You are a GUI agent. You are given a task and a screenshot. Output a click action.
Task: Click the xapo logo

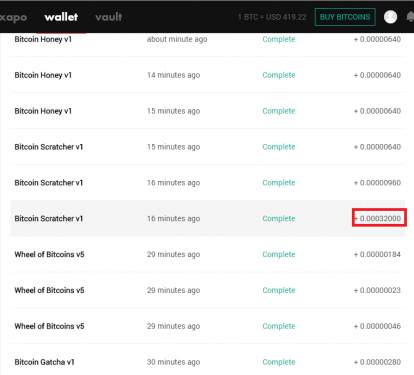pos(13,17)
